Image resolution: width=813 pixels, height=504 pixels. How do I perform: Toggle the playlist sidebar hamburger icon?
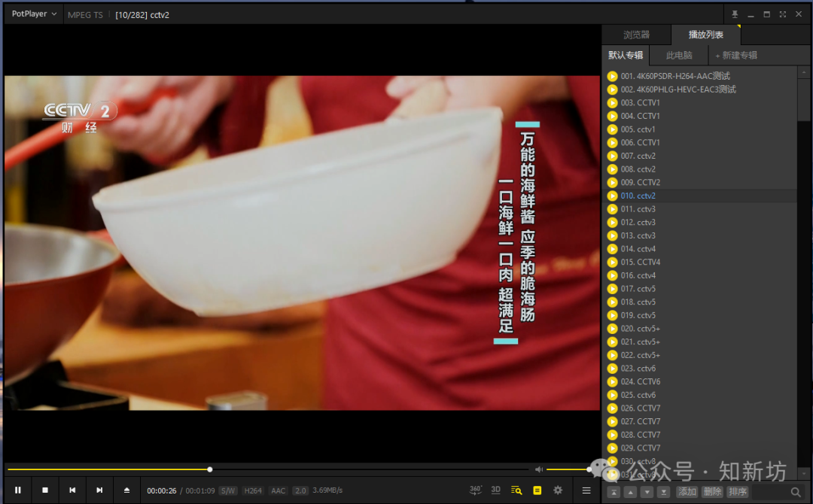pos(586,490)
